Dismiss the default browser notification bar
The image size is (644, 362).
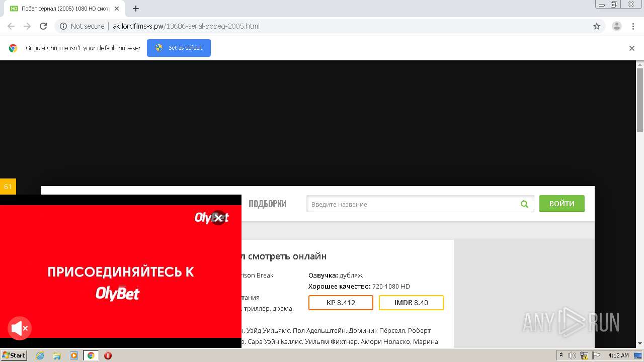click(632, 48)
